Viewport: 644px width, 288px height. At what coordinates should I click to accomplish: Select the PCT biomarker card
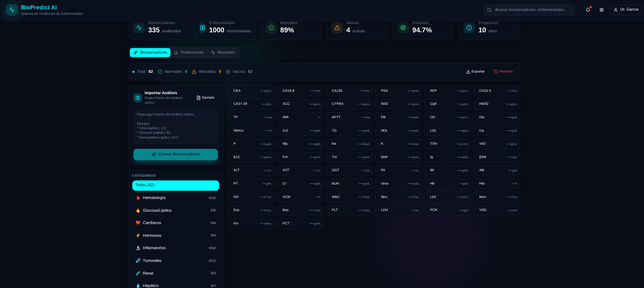point(300,223)
